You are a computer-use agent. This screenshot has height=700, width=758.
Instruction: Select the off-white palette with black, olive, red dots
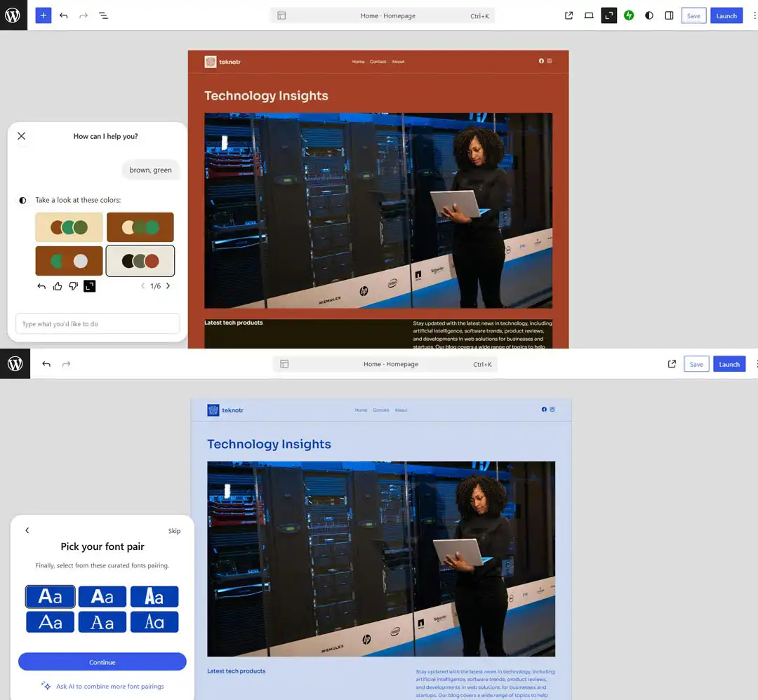coord(140,261)
